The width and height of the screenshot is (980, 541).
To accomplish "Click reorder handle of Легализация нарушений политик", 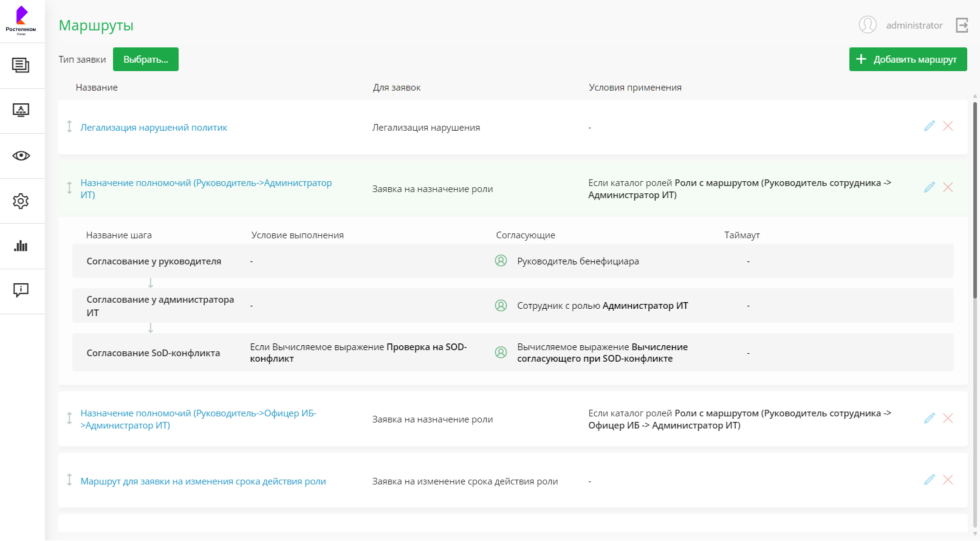I will tap(69, 126).
